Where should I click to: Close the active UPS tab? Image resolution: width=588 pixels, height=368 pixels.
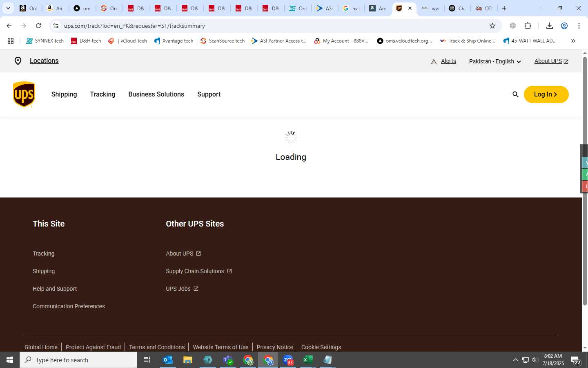410,8
